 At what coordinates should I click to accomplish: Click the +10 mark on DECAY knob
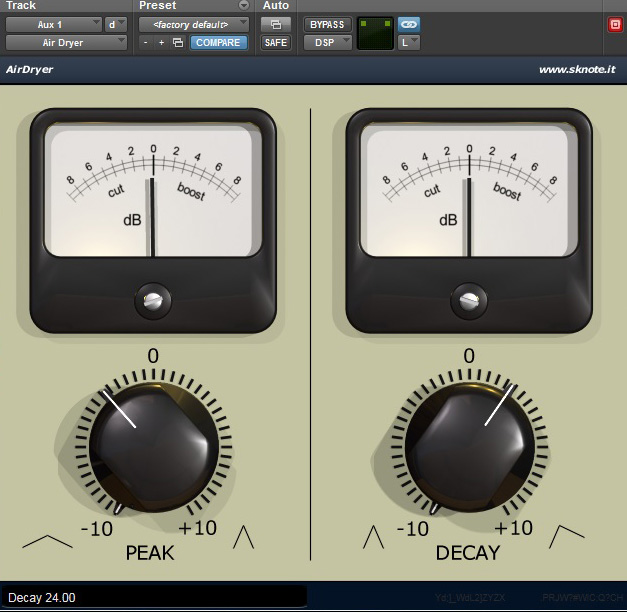click(513, 528)
